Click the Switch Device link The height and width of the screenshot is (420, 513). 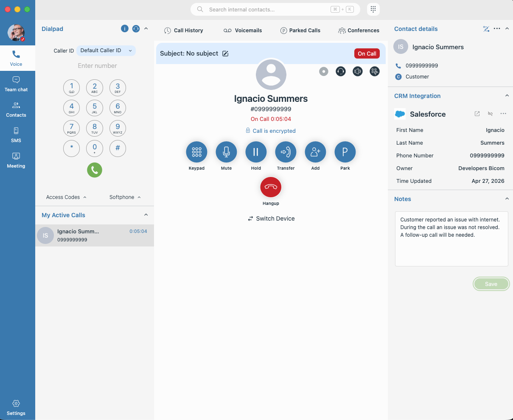(271, 218)
